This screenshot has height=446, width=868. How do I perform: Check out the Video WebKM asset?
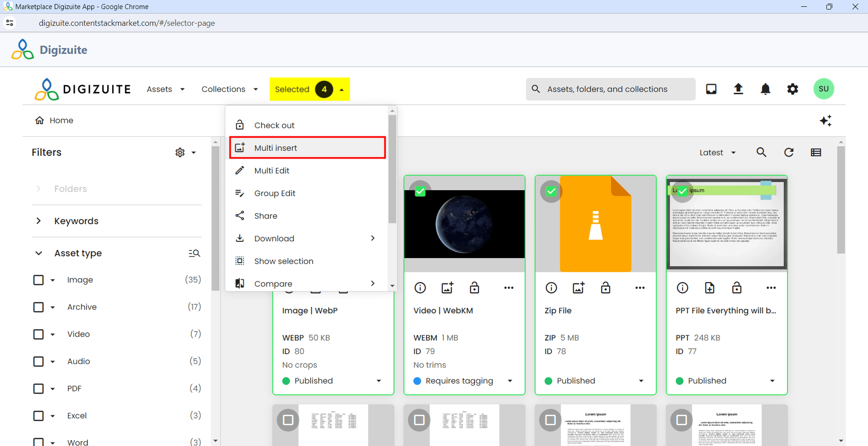pos(474,288)
